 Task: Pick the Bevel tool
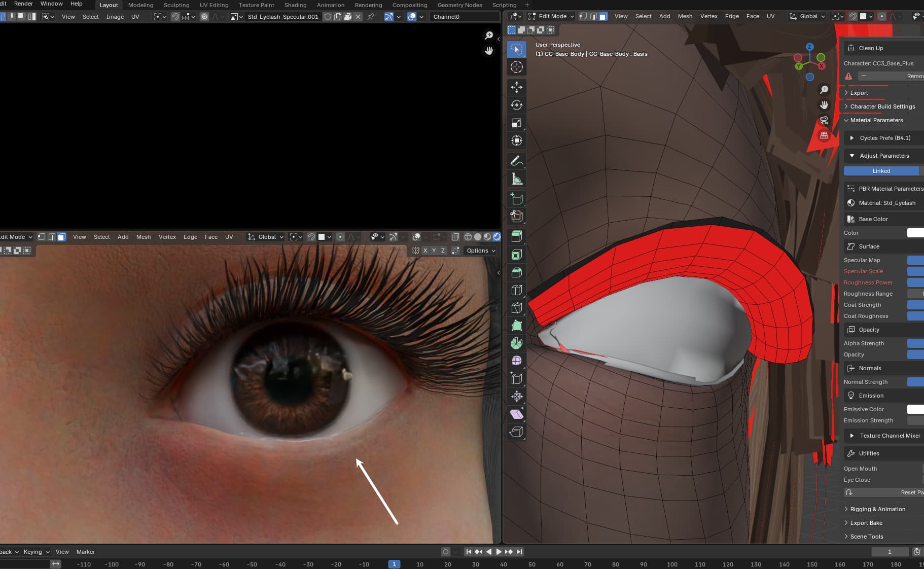click(516, 272)
